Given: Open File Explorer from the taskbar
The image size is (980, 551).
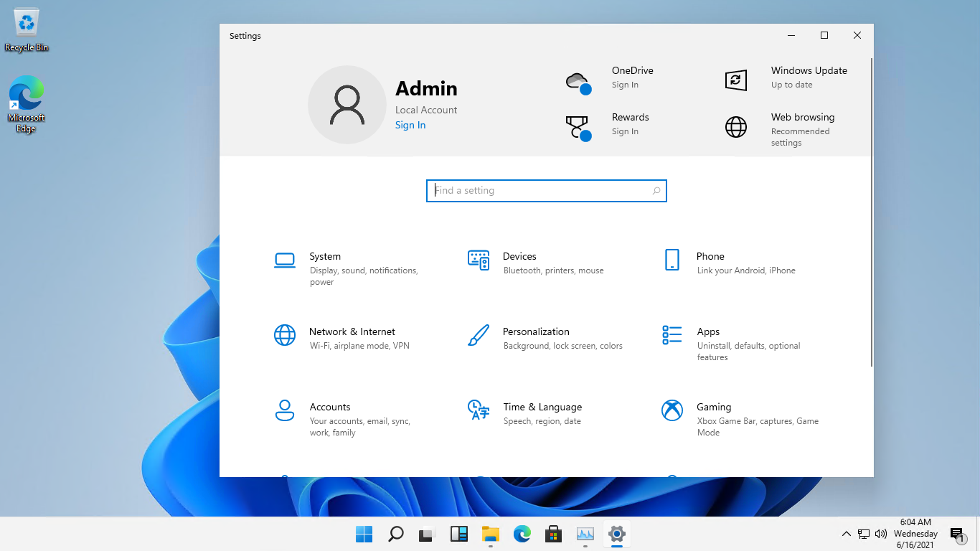Looking at the screenshot, I should (x=490, y=534).
